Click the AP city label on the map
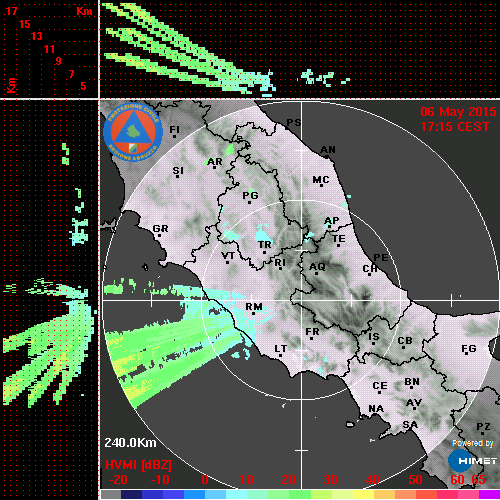 [x=332, y=221]
